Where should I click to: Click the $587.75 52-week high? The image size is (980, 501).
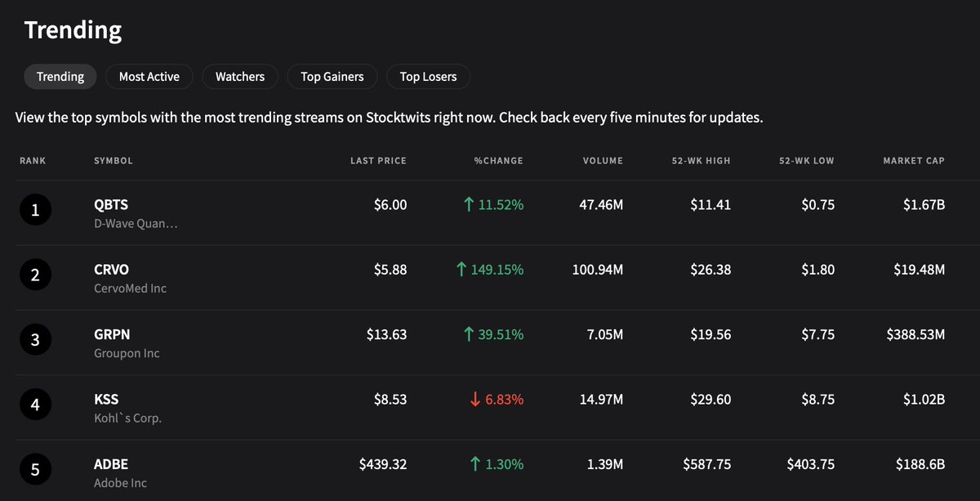pyautogui.click(x=707, y=464)
